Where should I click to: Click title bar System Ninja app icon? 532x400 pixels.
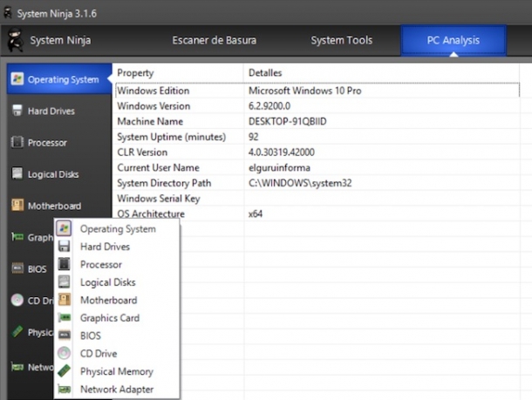[x=8, y=13]
